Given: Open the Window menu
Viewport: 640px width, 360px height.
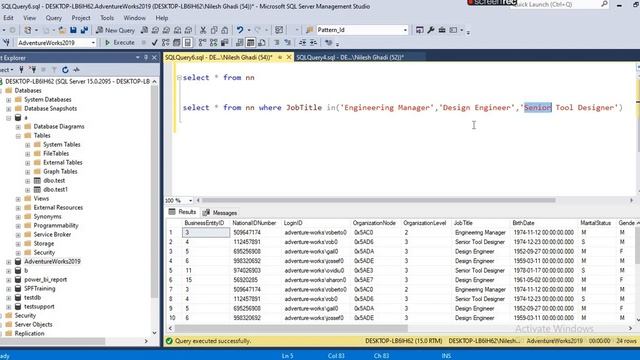Looking at the screenshot, I should coord(134,18).
